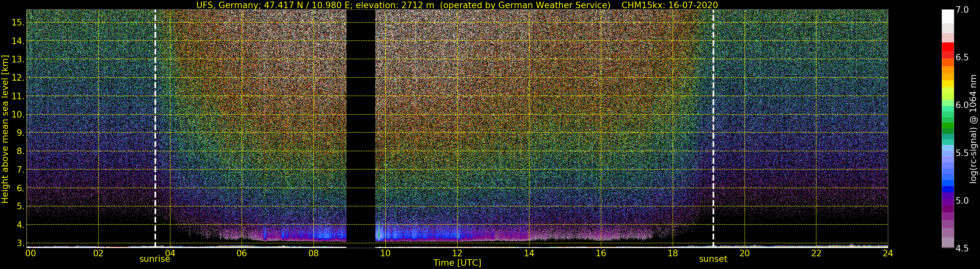Image resolution: width=980 pixels, height=269 pixels.
Task: Click the "11." height tick label
Action: [x=18, y=96]
